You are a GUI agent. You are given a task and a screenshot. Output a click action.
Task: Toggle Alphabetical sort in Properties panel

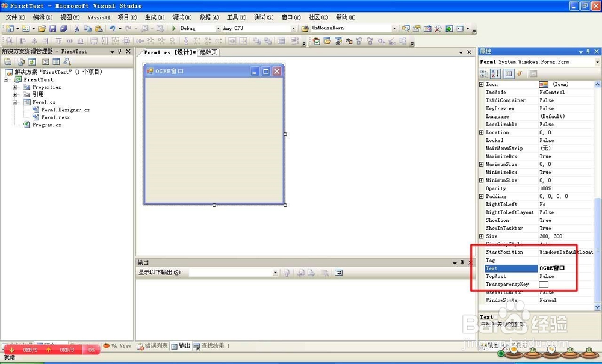click(495, 73)
